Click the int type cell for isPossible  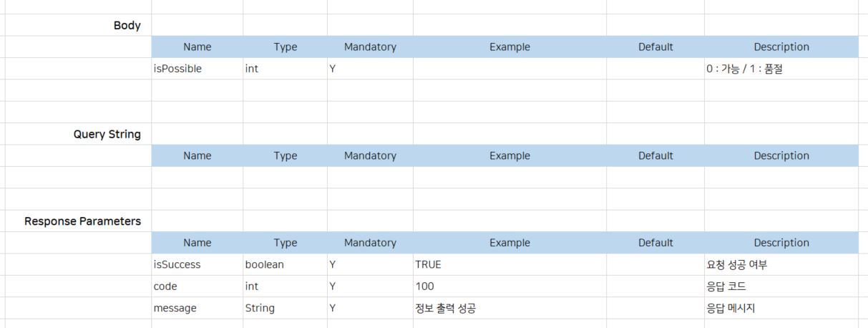(252, 69)
